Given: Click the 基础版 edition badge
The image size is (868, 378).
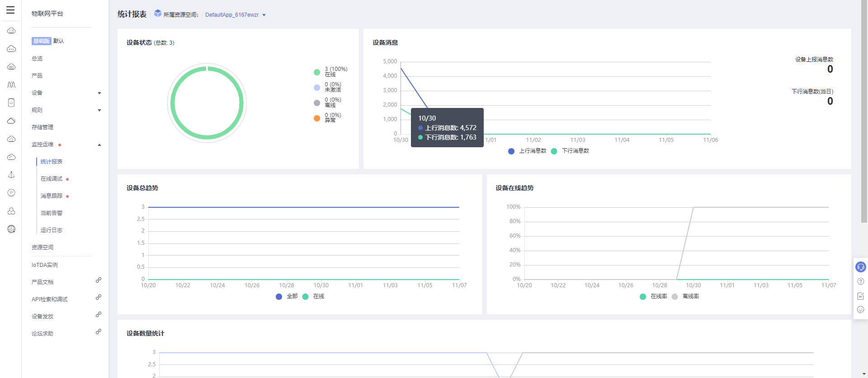Looking at the screenshot, I should [x=41, y=41].
